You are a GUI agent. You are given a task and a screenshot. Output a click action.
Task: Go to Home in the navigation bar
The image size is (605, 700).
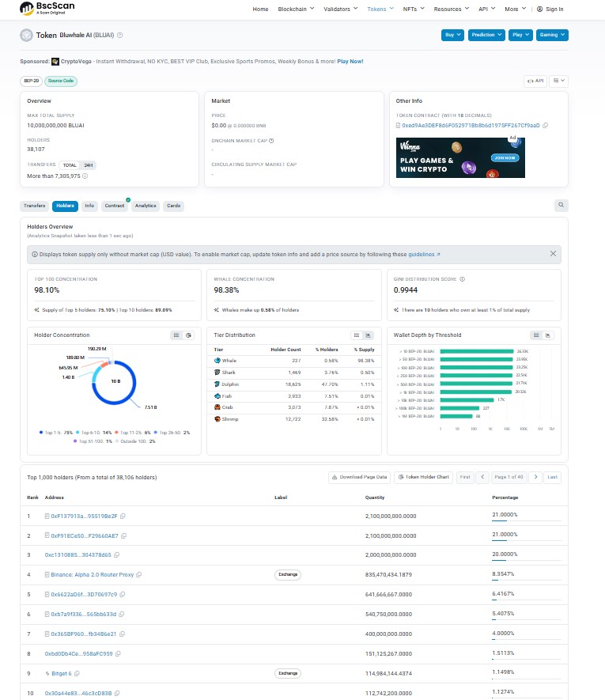coord(260,9)
